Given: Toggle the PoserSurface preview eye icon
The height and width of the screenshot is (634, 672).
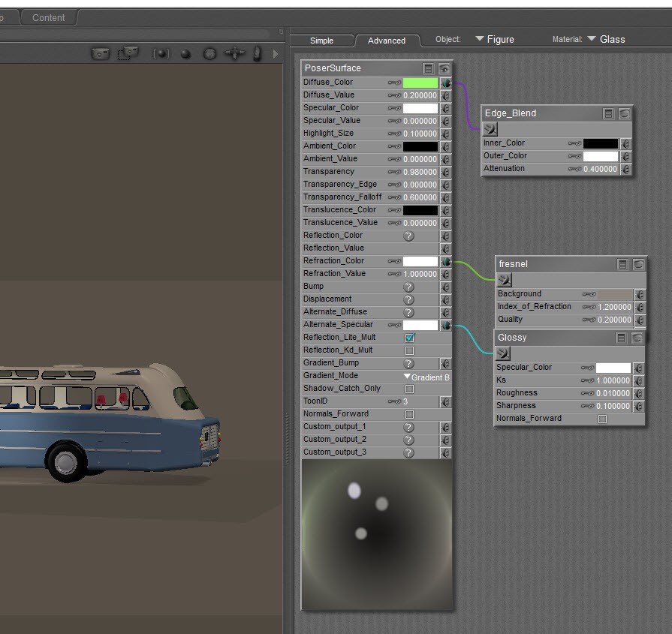Looking at the screenshot, I should pos(444,68).
